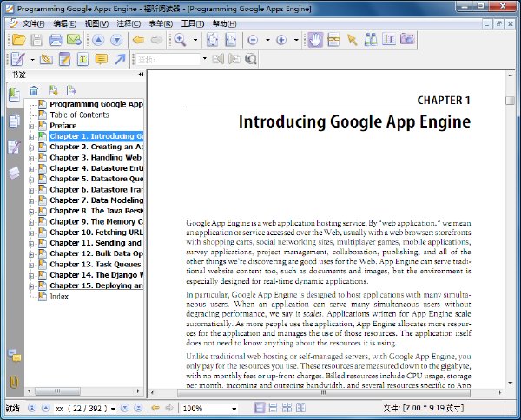Click the Find Next icon
This screenshot has width=521, height=420.
click(234, 59)
